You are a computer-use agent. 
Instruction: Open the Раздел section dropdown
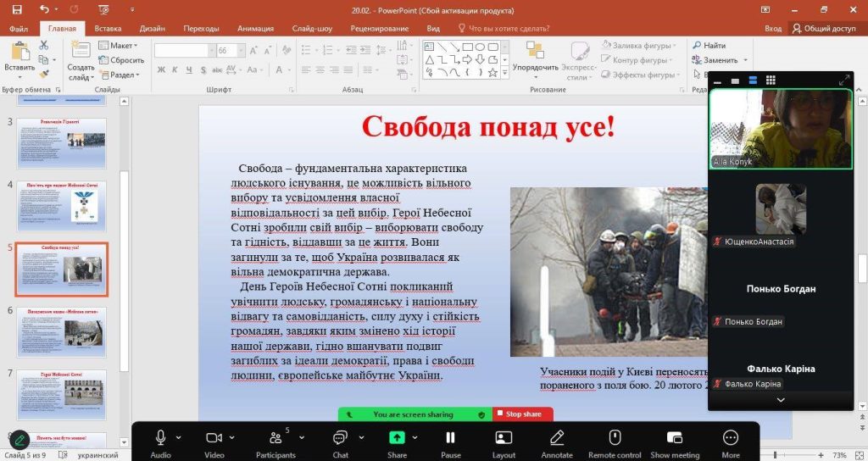tap(120, 75)
